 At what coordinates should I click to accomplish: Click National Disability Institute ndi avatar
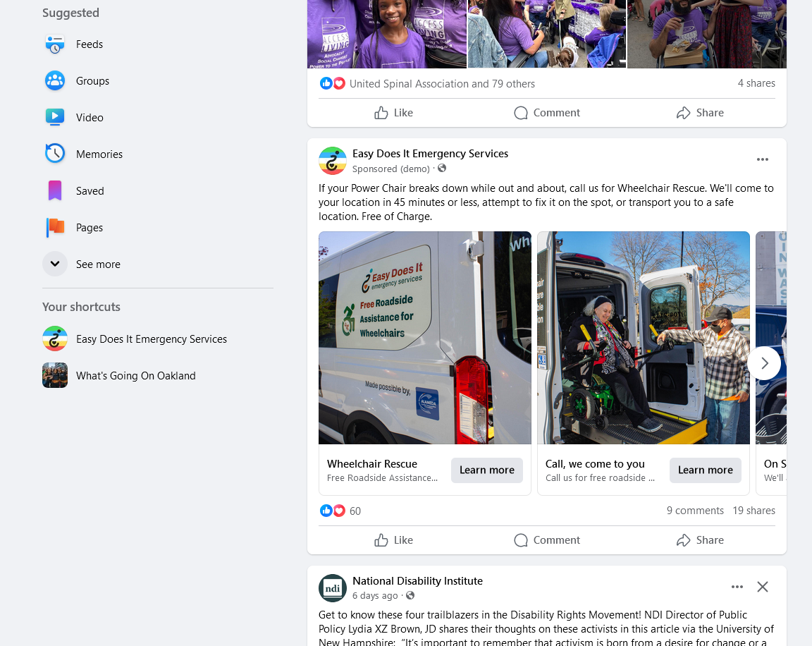(x=333, y=588)
